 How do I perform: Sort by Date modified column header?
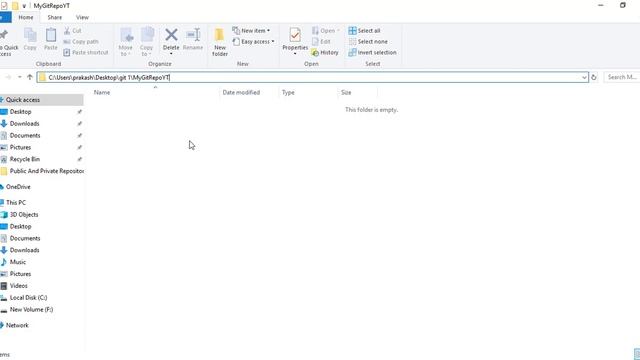[241, 93]
